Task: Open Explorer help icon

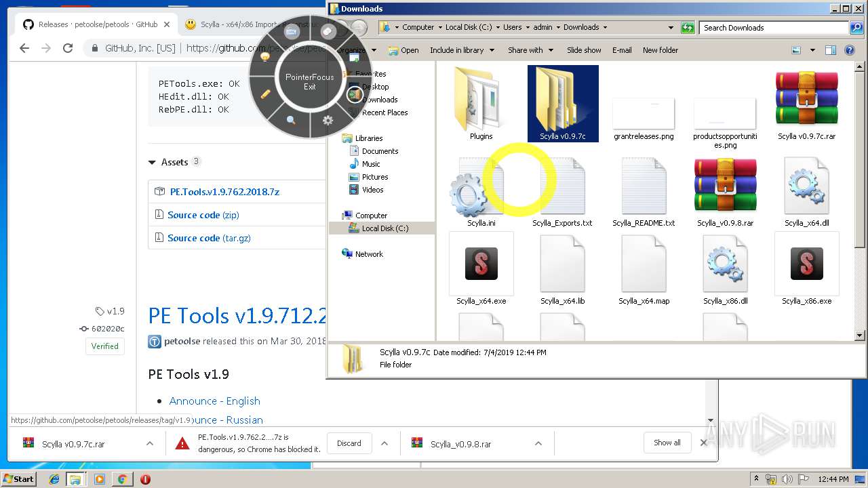Action: click(x=849, y=50)
